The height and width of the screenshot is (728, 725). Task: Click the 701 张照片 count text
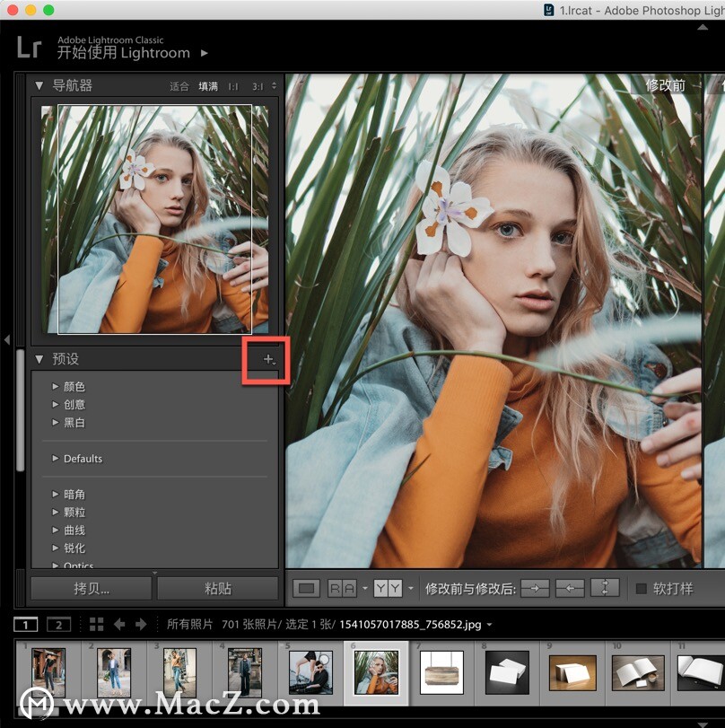[249, 625]
